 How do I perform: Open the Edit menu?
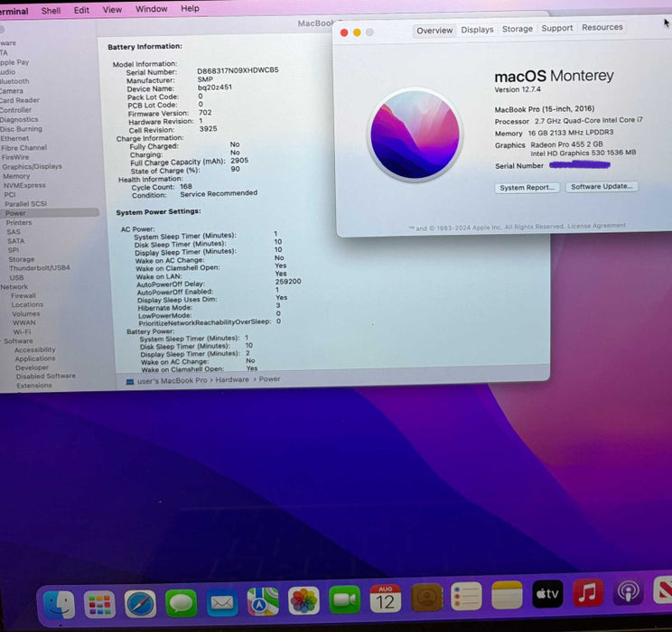click(x=81, y=10)
